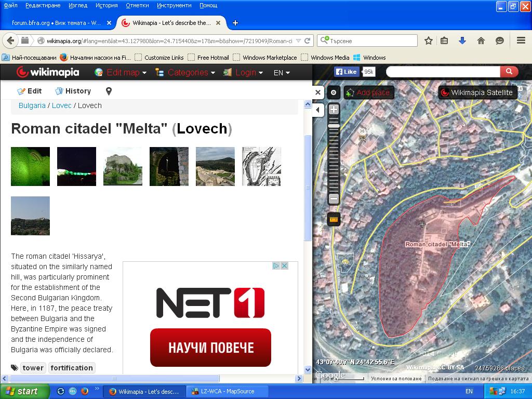Click the locate position circle icon on map
This screenshot has height=399, width=532.
[x=334, y=92]
